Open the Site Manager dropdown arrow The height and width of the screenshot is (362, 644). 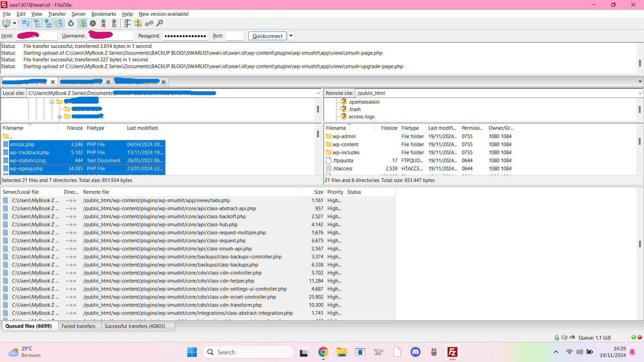coord(14,23)
